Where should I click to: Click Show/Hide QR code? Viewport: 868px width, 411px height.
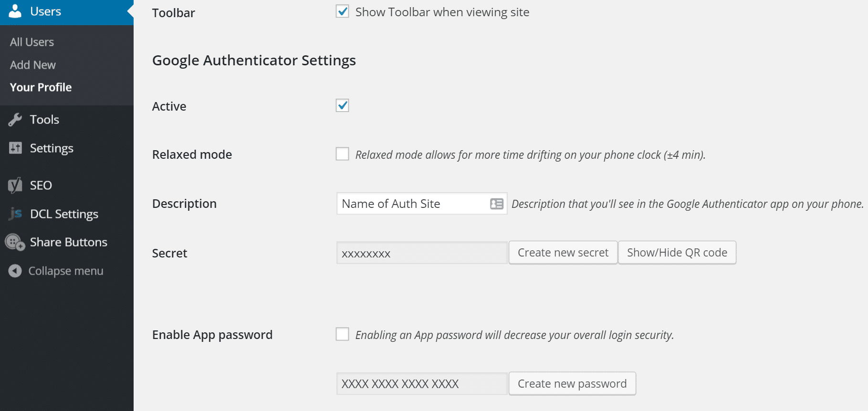click(x=677, y=252)
